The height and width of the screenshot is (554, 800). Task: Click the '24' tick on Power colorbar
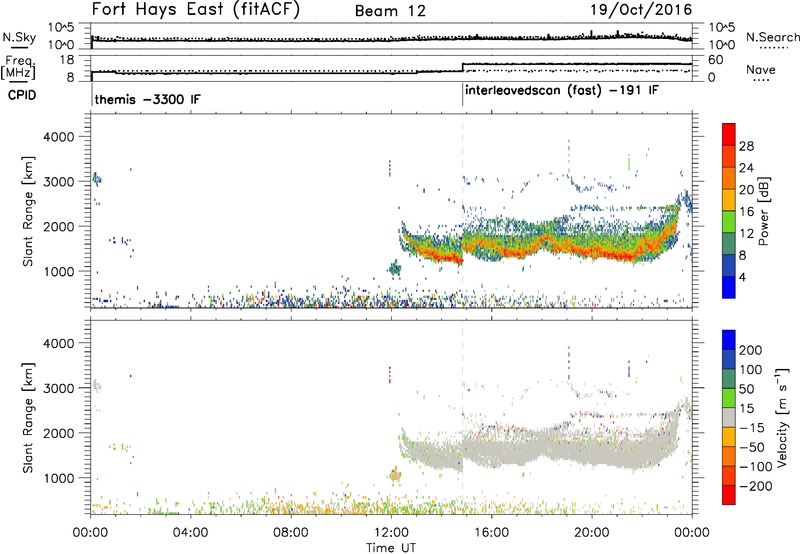coord(746,168)
